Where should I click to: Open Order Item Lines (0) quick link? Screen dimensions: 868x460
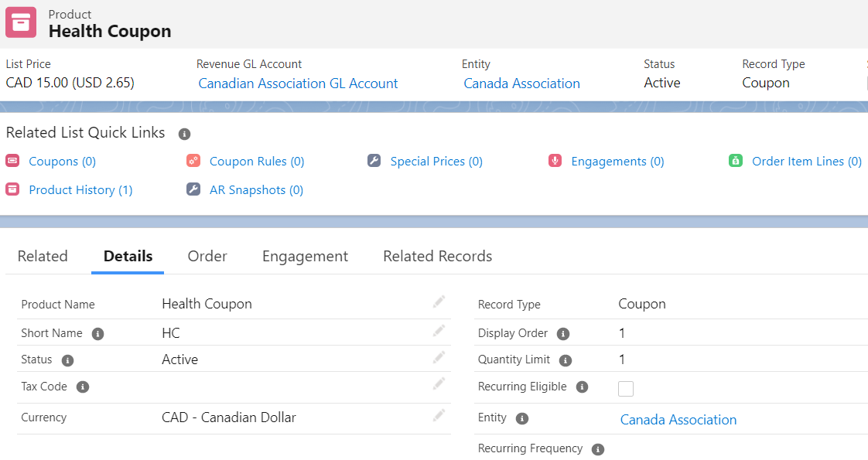click(806, 162)
